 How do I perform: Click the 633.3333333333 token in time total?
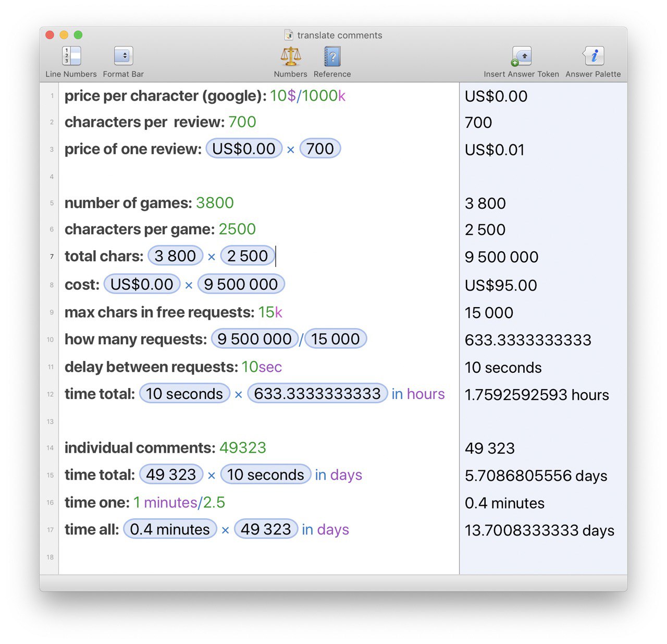click(x=317, y=393)
